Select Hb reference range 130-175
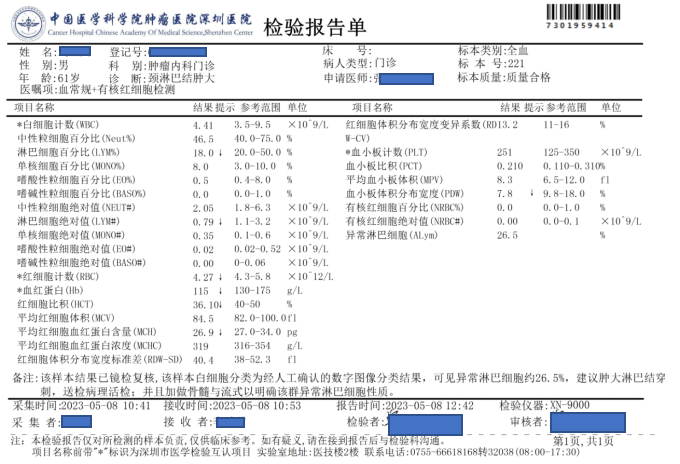 [x=252, y=291]
